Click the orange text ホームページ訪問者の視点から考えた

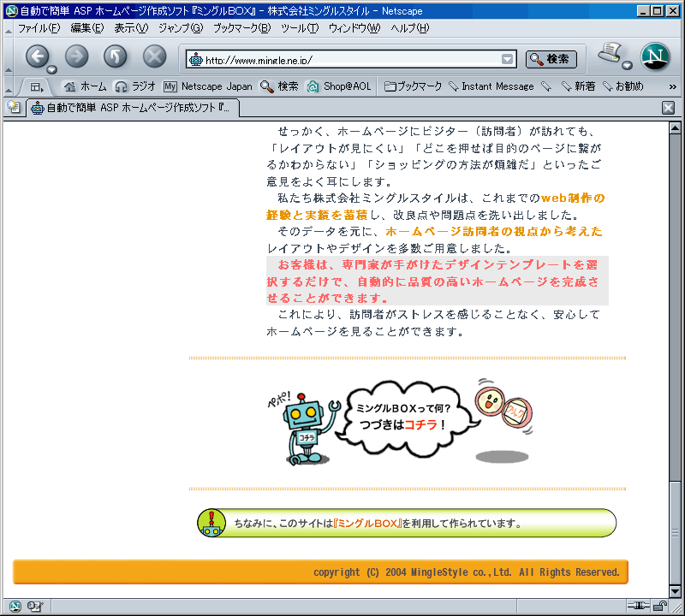[x=494, y=231]
